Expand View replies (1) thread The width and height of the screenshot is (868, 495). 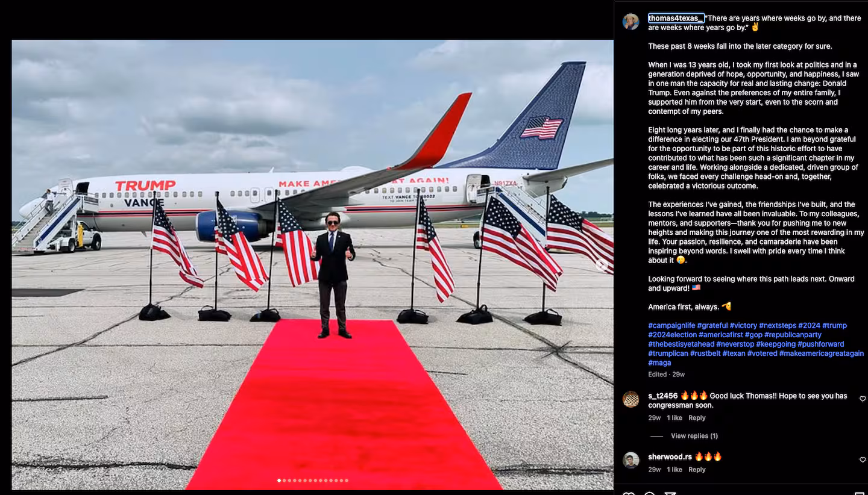pos(694,436)
